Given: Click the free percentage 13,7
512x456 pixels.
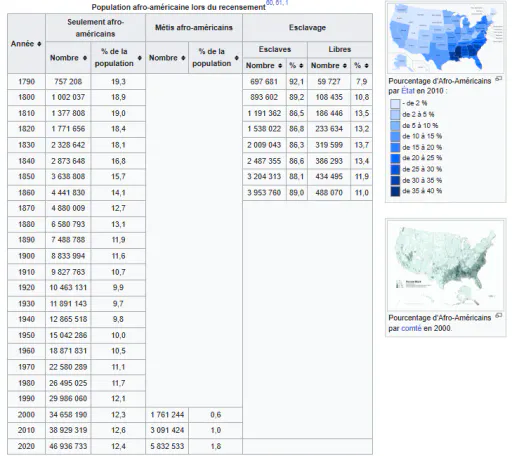Looking at the screenshot, I should [362, 145].
